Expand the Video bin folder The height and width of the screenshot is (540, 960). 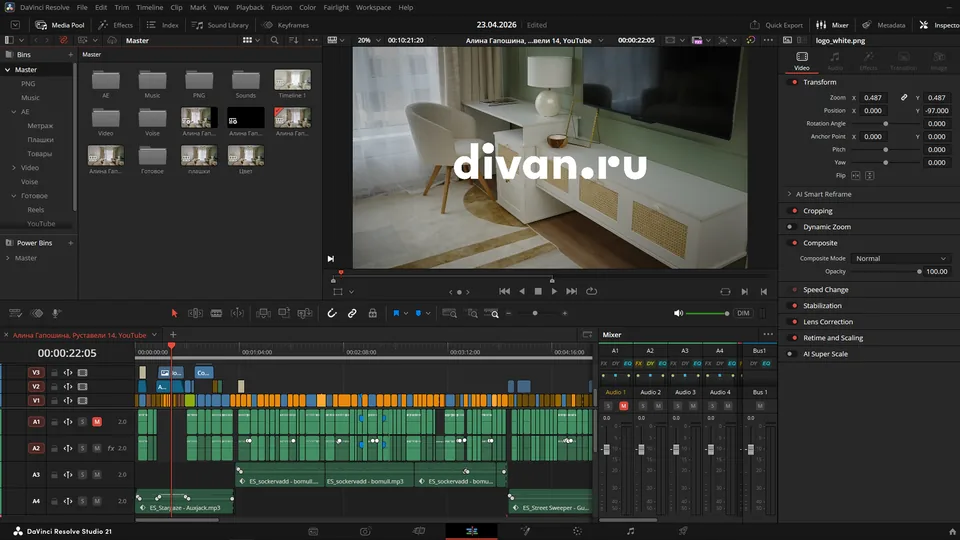point(14,168)
